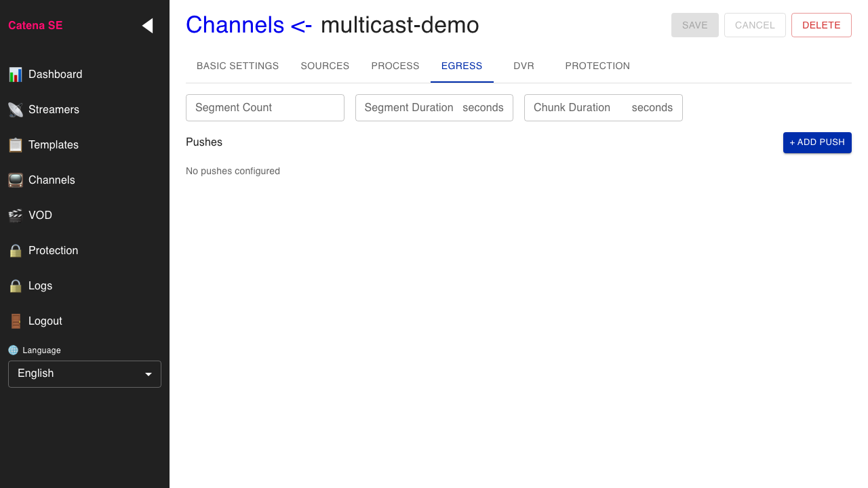This screenshot has width=868, height=488.
Task: Click the Logout door icon
Action: click(x=15, y=321)
